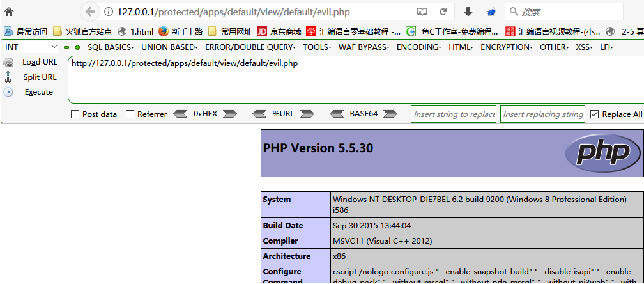The height and width of the screenshot is (284, 644).
Task: Expand ERROR/DOUBLE QUERY menu
Action: 250,47
